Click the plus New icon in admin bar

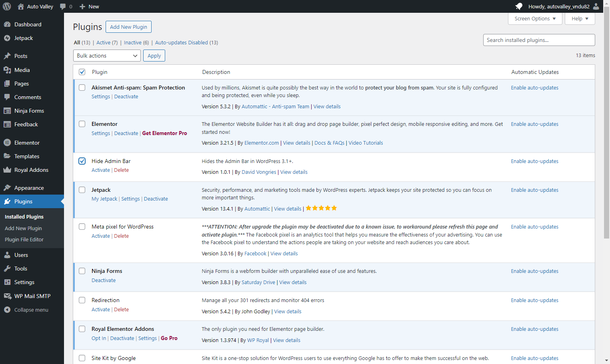(82, 6)
